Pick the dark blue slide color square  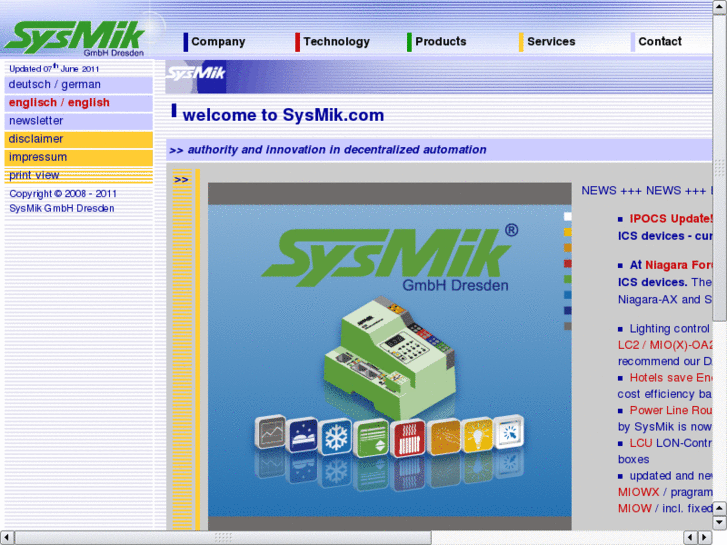pyautogui.click(x=568, y=310)
